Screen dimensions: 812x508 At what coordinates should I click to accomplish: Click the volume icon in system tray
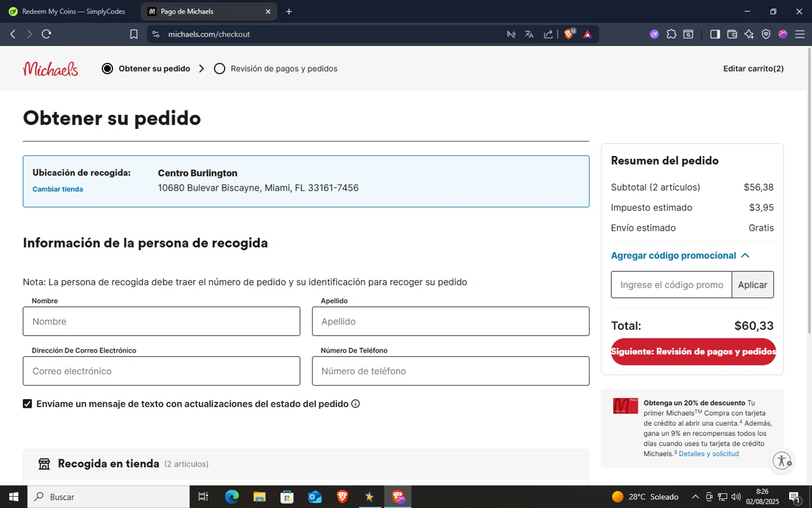tap(736, 497)
